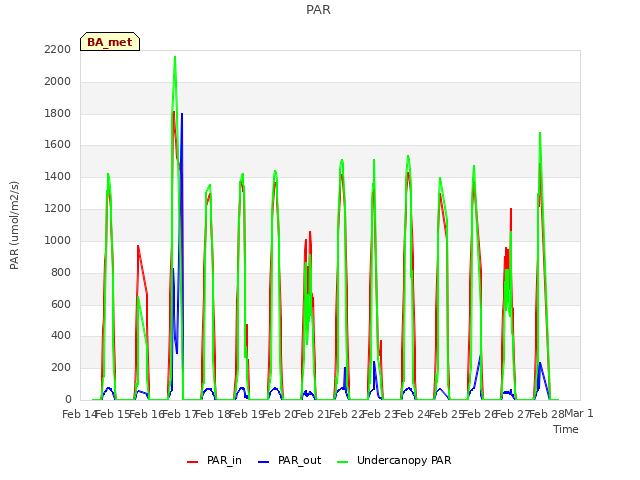Click the 2200 y-axis tick label
The image size is (640, 480).
[x=58, y=49]
